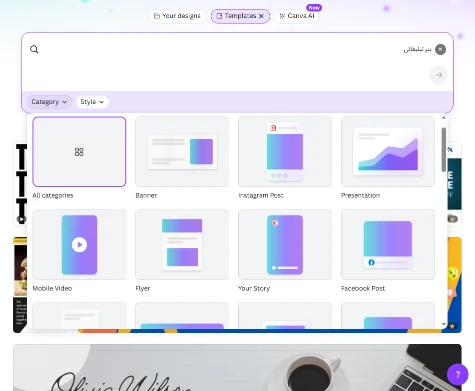Viewport: 475px width, 391px height.
Task: Choose the Presentation category tile
Action: tap(388, 152)
